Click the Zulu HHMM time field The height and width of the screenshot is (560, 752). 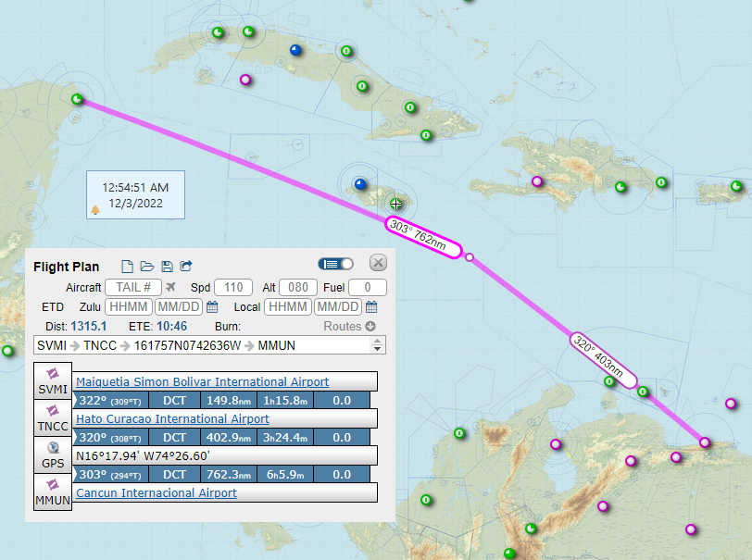coord(129,307)
